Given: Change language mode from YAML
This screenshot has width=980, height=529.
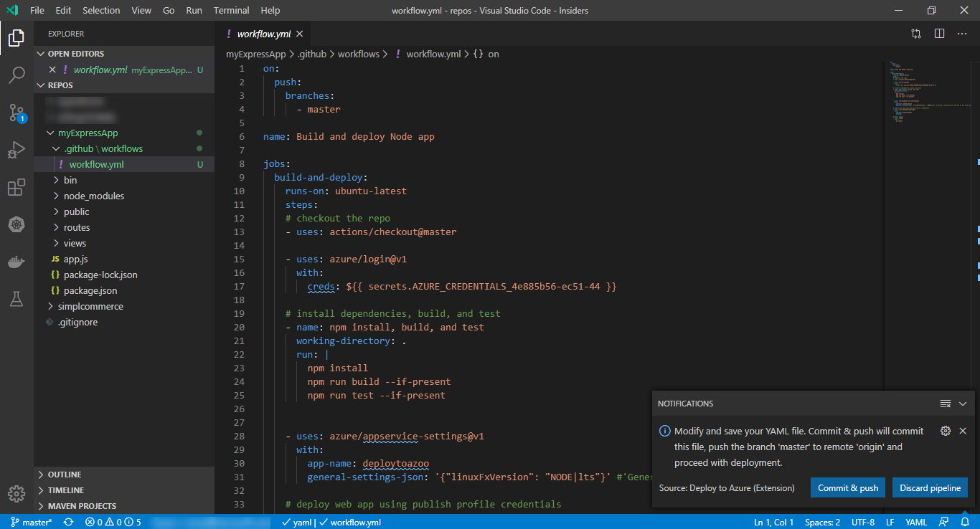Looking at the screenshot, I should [x=916, y=522].
